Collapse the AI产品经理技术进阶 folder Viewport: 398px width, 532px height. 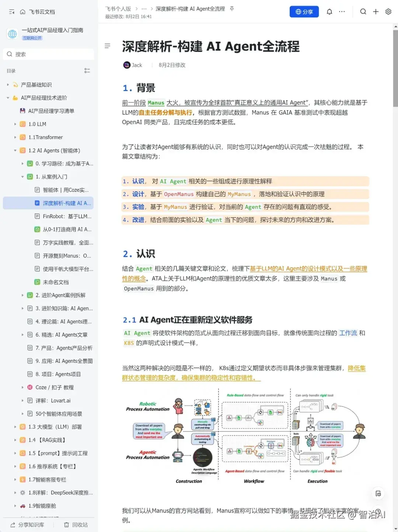(x=8, y=98)
